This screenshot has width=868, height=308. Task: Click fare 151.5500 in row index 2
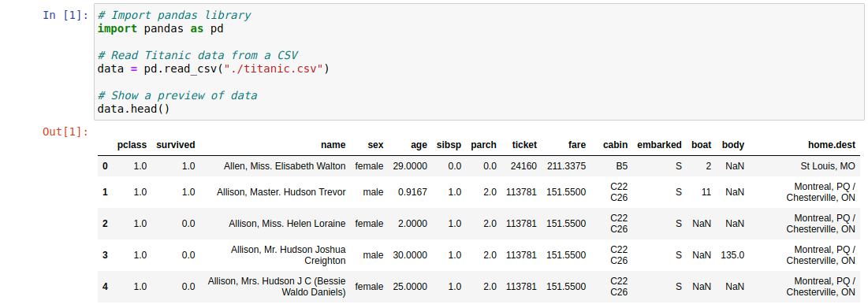[566, 224]
